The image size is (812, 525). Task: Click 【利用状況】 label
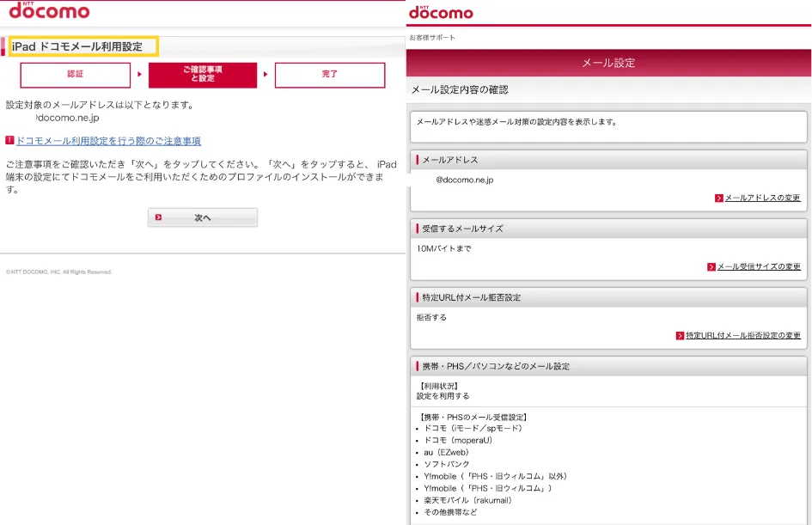pos(438,387)
